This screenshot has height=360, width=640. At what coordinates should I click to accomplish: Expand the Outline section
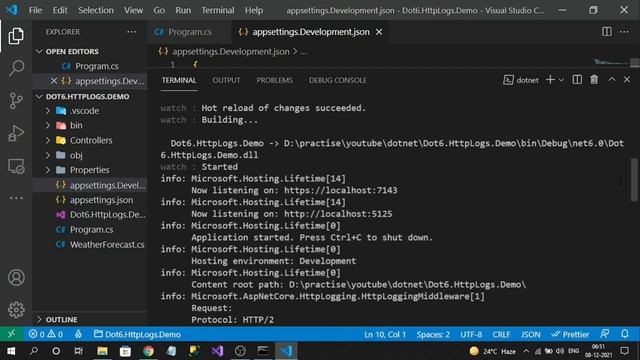90,319
